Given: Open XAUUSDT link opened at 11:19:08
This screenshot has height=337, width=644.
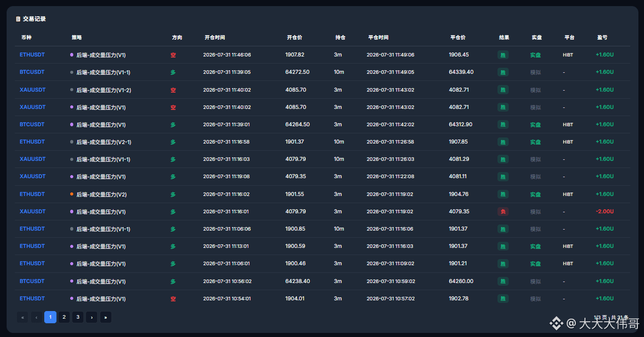Looking at the screenshot, I should click(33, 177).
